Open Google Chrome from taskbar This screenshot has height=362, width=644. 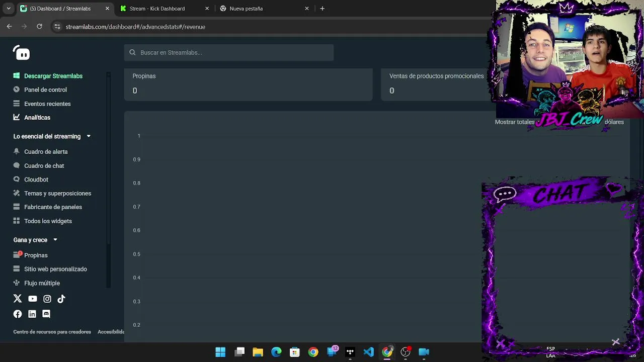(313, 352)
